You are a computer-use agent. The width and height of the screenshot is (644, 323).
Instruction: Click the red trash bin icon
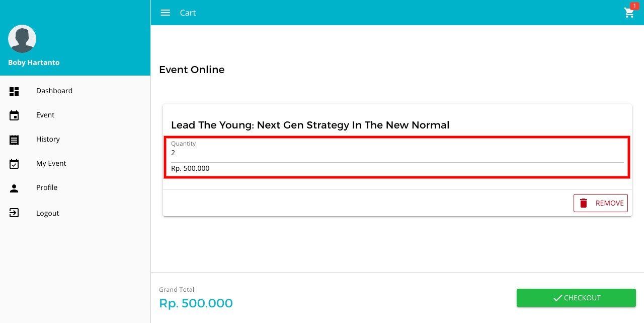click(x=584, y=203)
